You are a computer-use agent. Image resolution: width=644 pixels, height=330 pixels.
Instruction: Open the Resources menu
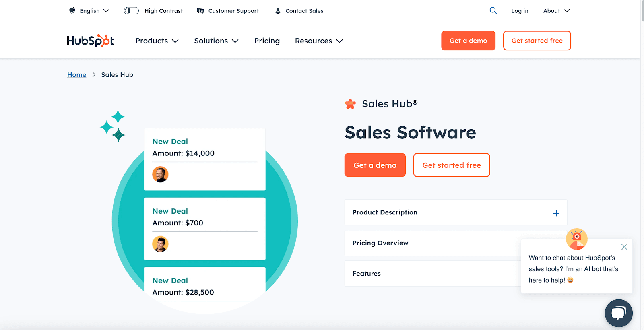pos(319,41)
